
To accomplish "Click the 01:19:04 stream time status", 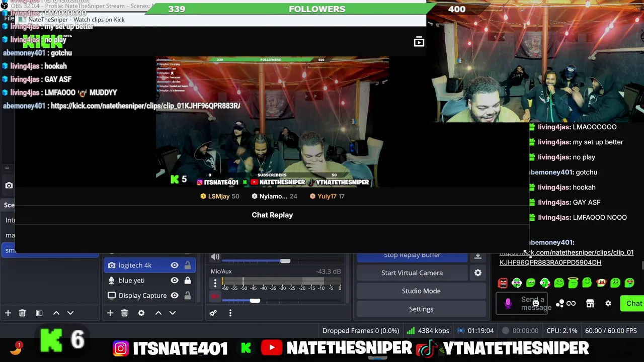I will [475, 330].
